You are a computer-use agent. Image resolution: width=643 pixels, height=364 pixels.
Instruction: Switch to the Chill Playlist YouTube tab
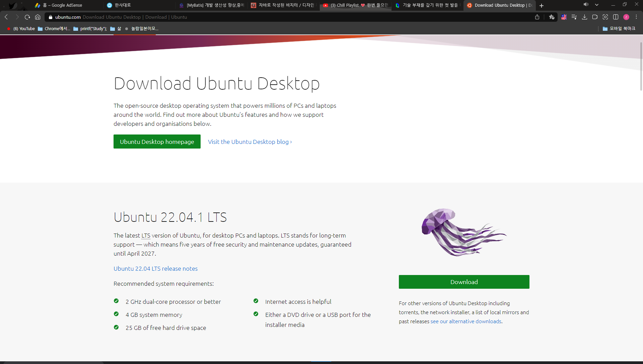pyautogui.click(x=355, y=5)
